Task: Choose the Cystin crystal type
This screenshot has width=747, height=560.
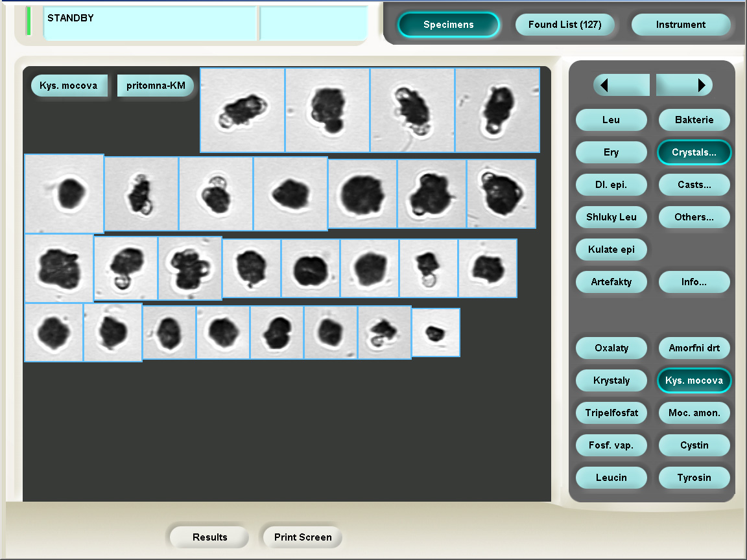Action: click(694, 445)
